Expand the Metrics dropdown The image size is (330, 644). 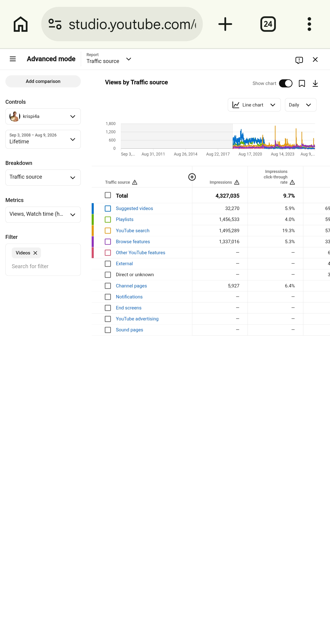(x=43, y=215)
